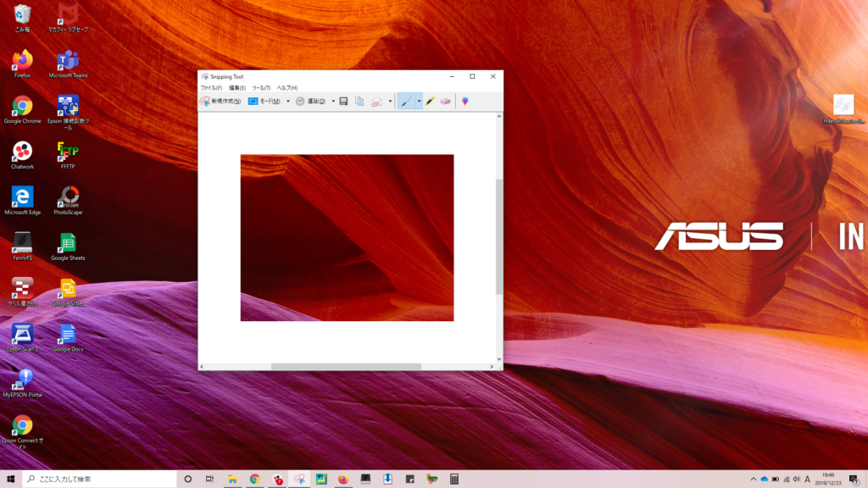Viewport: 868px width, 488px height.
Task: Open the Pen options dropdown arrow
Action: [x=419, y=101]
